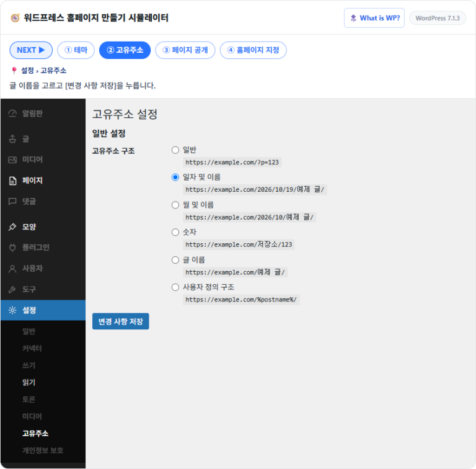Screen dimensions: 476x469
Task: Open 모양 in the sidebar menu
Action: 43,227
